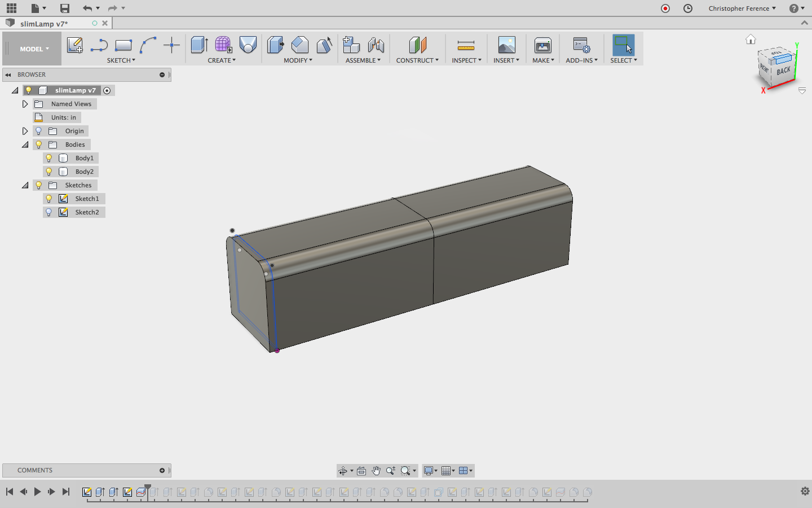Select the Rectangle sketch tool
The image size is (812, 508).
123,45
